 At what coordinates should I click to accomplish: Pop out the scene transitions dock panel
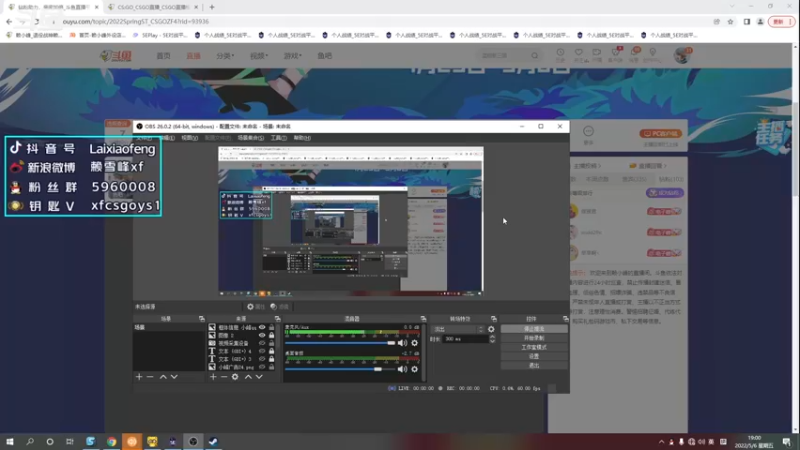493,318
